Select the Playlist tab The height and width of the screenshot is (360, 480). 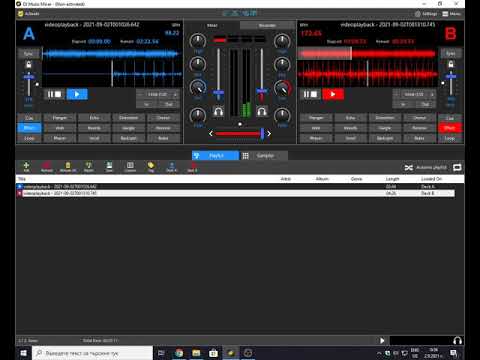click(215, 156)
